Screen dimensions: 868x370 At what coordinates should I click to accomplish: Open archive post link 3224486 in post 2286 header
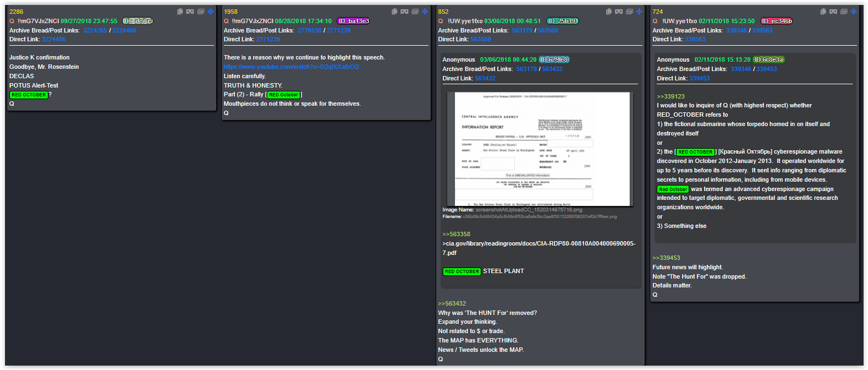click(x=124, y=30)
